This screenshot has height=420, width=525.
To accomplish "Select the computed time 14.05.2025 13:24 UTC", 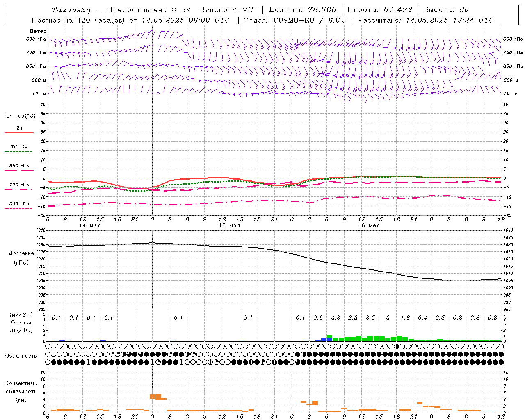I will (x=450, y=20).
